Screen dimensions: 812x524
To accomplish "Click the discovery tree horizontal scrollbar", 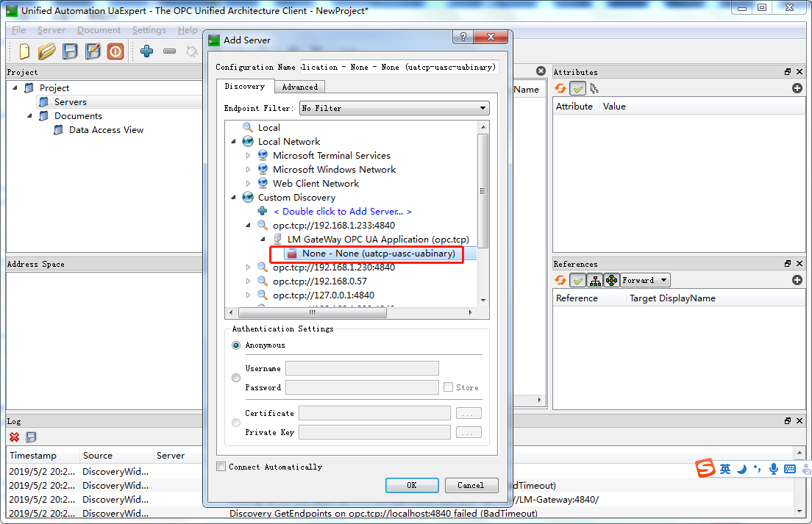I will coord(313,312).
